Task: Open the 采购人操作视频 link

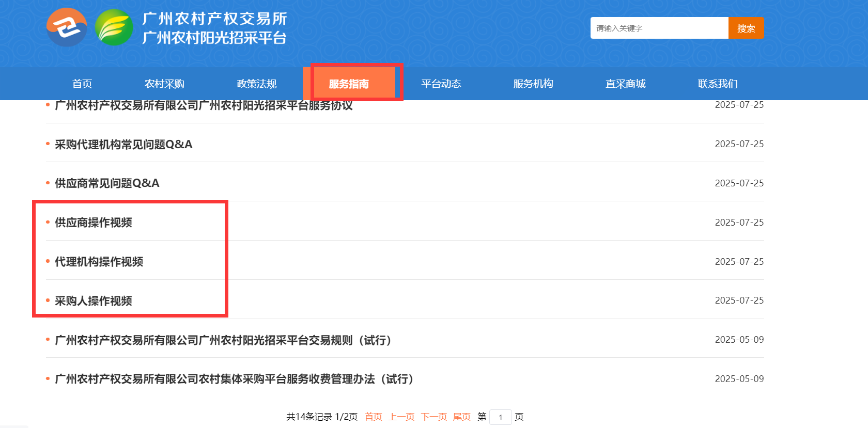Action: [94, 301]
